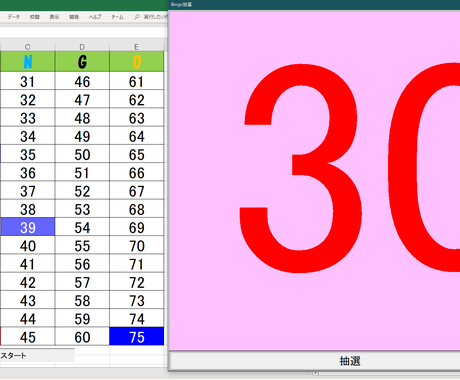Select cell with number 71
The height and width of the screenshot is (380, 460).
[x=137, y=264]
